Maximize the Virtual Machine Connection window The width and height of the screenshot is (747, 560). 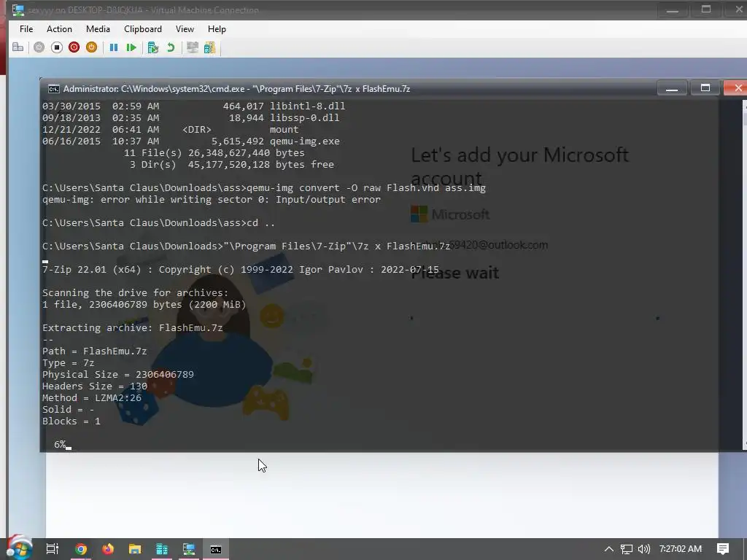tap(706, 10)
